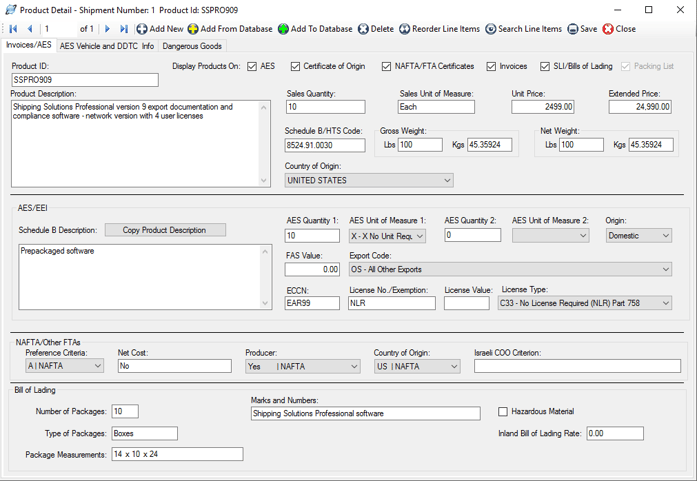This screenshot has height=481, width=697.
Task: Click the Sales Quantity field
Action: tap(326, 107)
